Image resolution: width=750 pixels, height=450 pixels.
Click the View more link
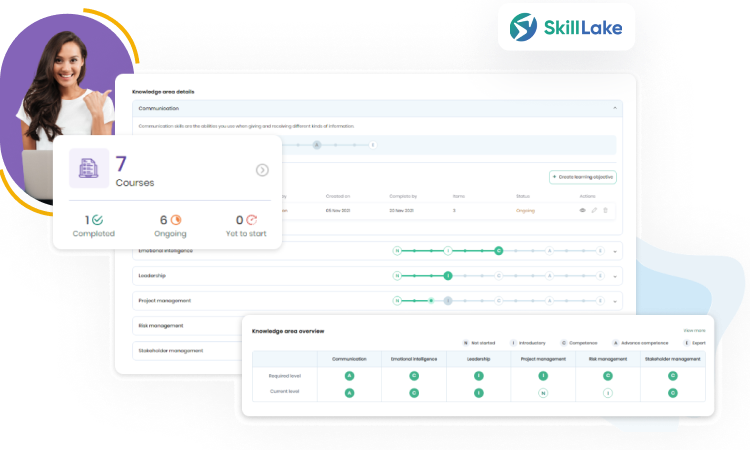[x=695, y=330]
